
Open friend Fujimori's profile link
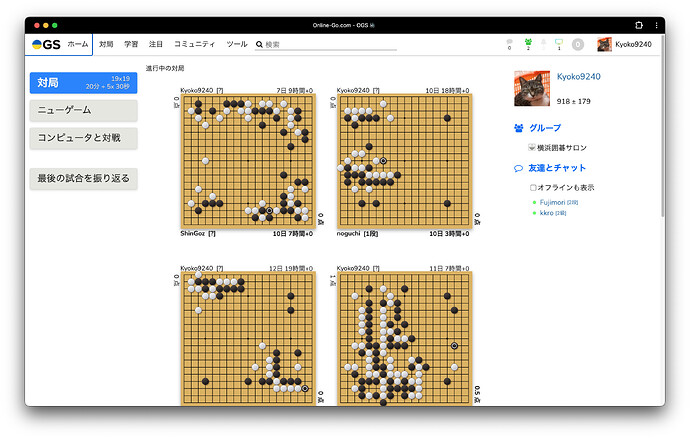(551, 202)
